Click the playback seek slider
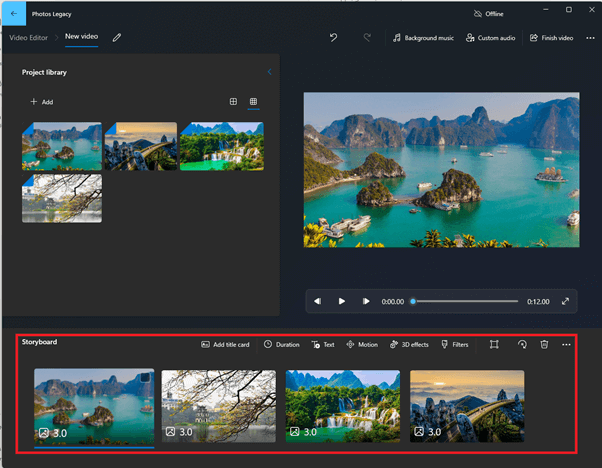602x468 pixels. tap(465, 301)
